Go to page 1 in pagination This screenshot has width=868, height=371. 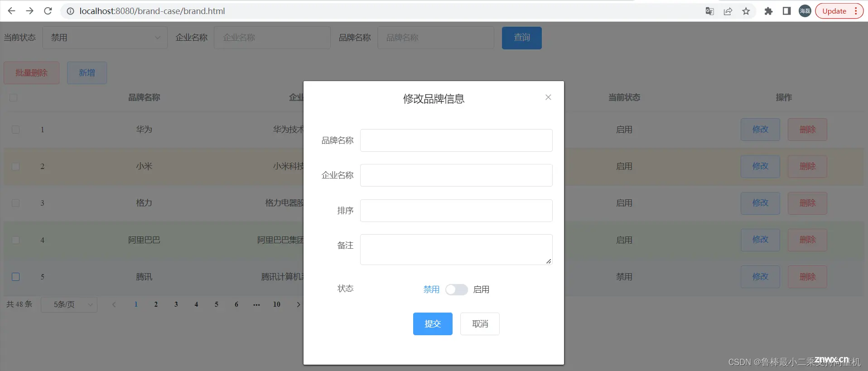136,304
